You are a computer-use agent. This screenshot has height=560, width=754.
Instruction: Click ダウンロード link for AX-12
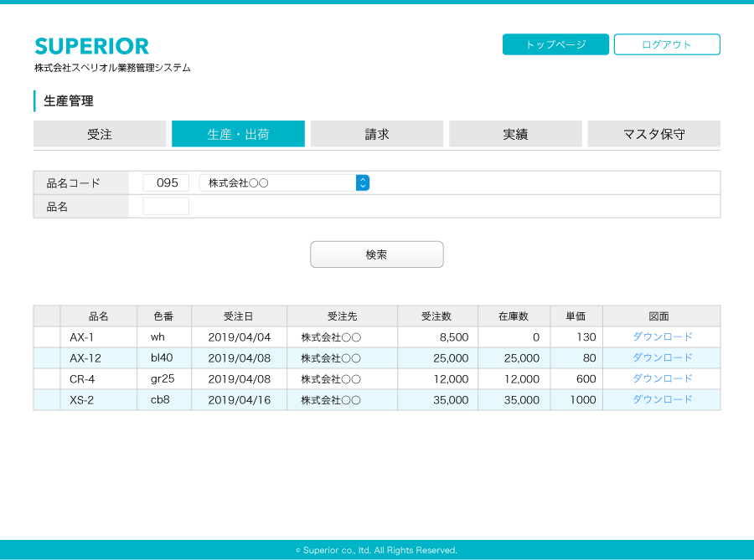pyautogui.click(x=662, y=357)
